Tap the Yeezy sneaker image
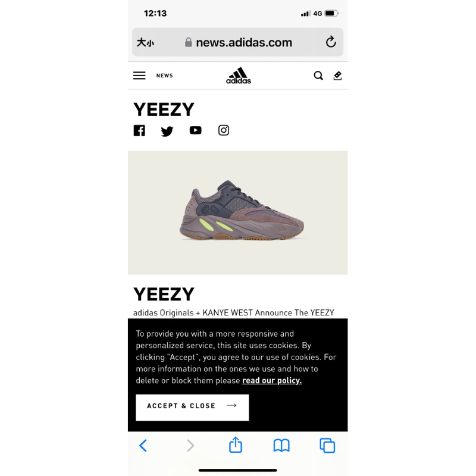Image resolution: width=476 pixels, height=476 pixels. coord(237,213)
